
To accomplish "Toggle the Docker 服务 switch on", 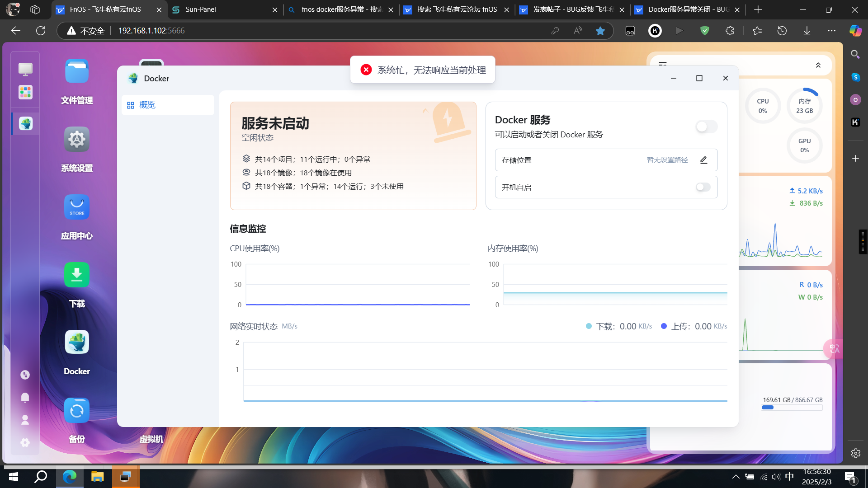I will [707, 127].
